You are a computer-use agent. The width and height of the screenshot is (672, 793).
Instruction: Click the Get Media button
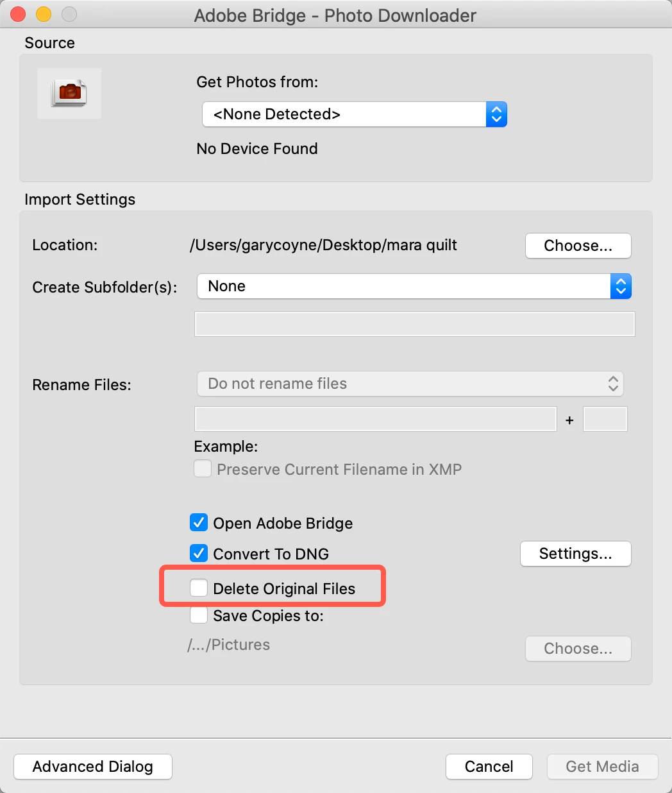pyautogui.click(x=602, y=767)
